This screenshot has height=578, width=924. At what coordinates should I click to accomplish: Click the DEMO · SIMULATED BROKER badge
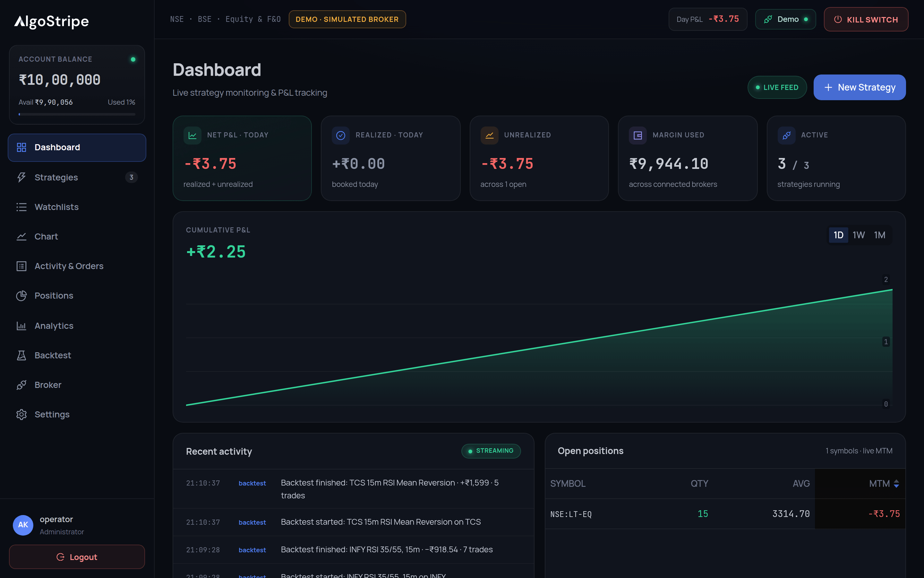coord(347,20)
